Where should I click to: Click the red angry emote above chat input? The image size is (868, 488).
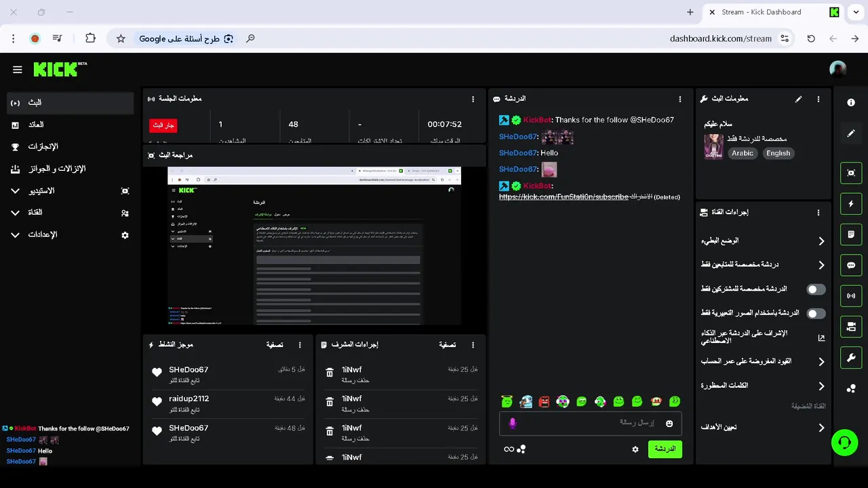544,402
